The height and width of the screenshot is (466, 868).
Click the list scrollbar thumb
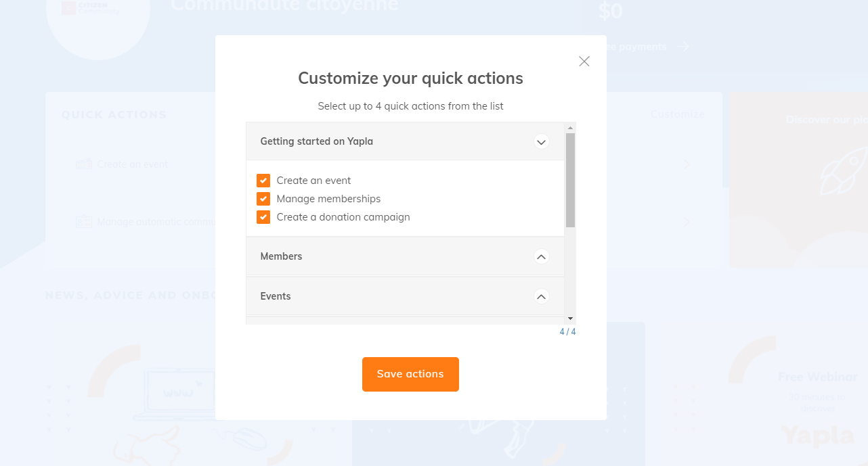tap(570, 179)
